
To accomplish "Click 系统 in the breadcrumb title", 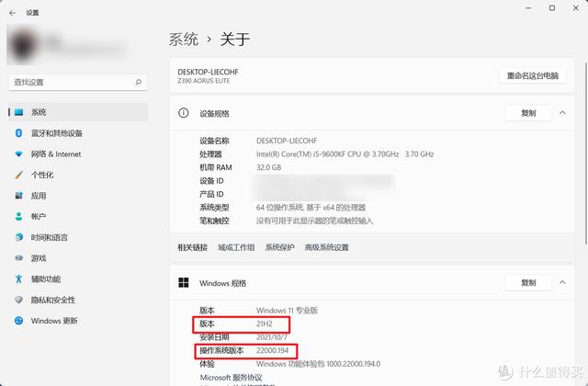I will 184,39.
